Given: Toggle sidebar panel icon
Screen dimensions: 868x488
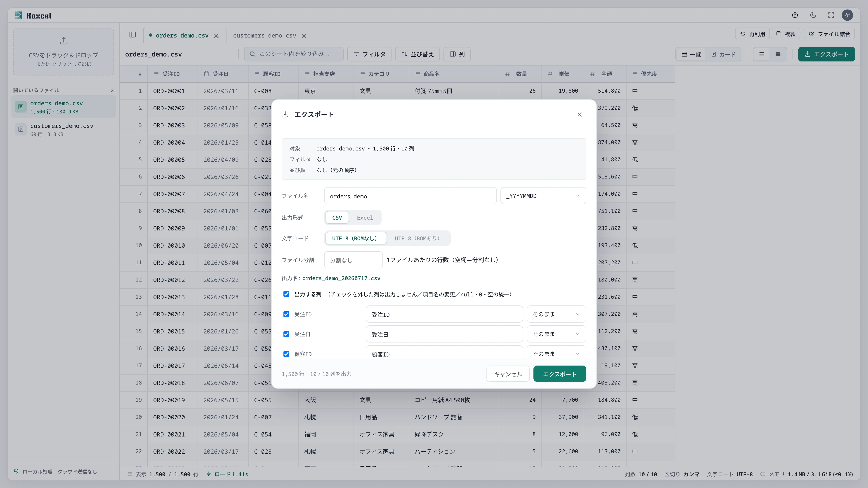Looking at the screenshot, I should [x=132, y=35].
